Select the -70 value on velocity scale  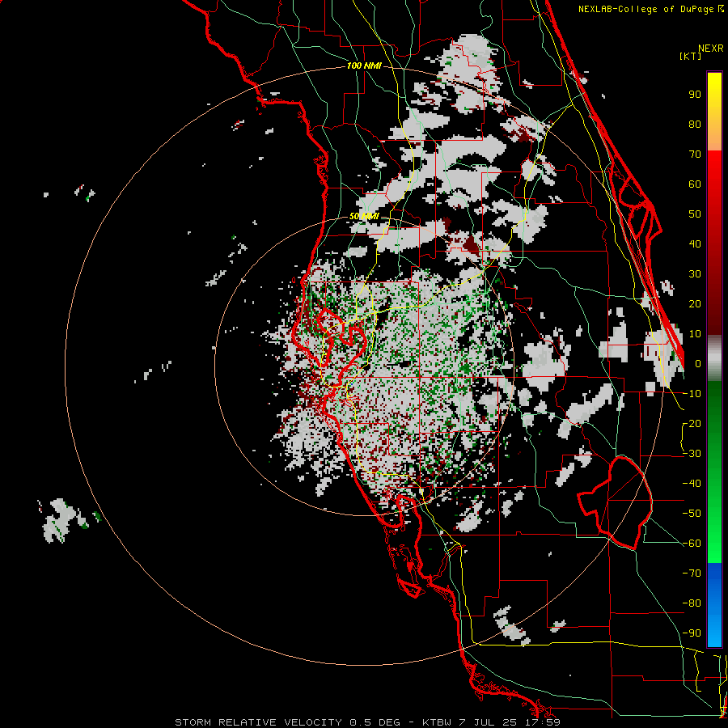point(692,574)
